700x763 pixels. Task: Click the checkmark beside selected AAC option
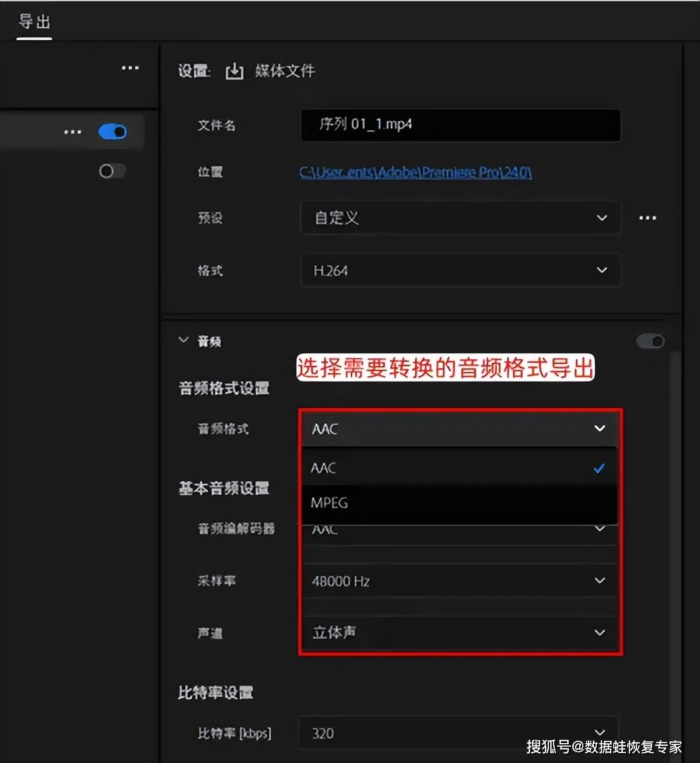tap(599, 468)
